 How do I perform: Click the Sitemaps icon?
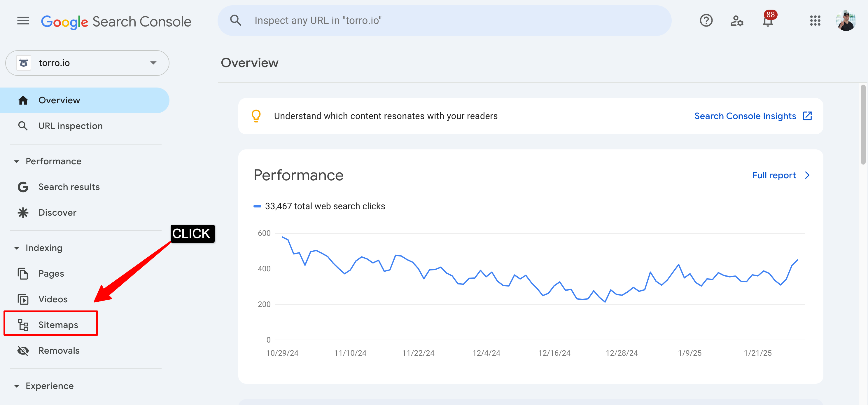tap(22, 324)
